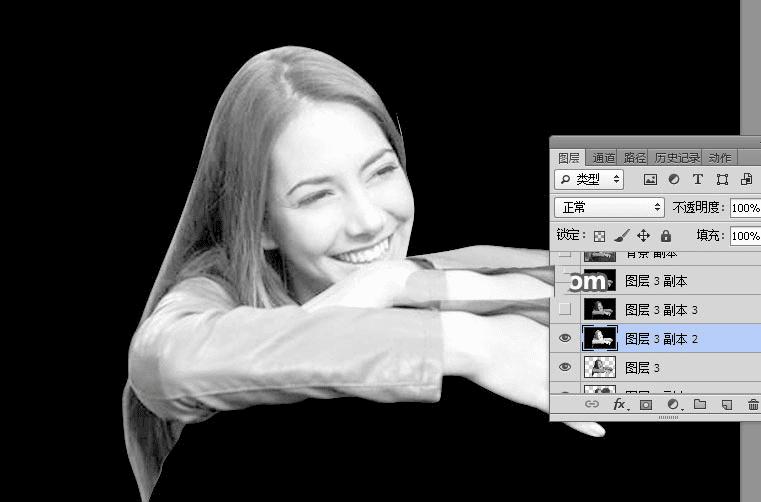Switch to the 通道 tab
761x502 pixels.
coord(603,158)
